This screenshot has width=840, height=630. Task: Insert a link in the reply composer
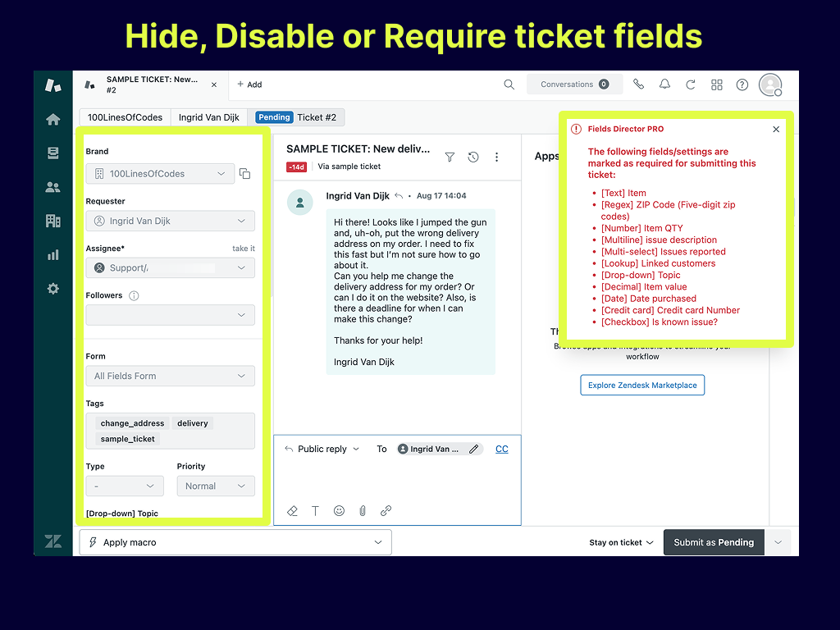pyautogui.click(x=386, y=510)
